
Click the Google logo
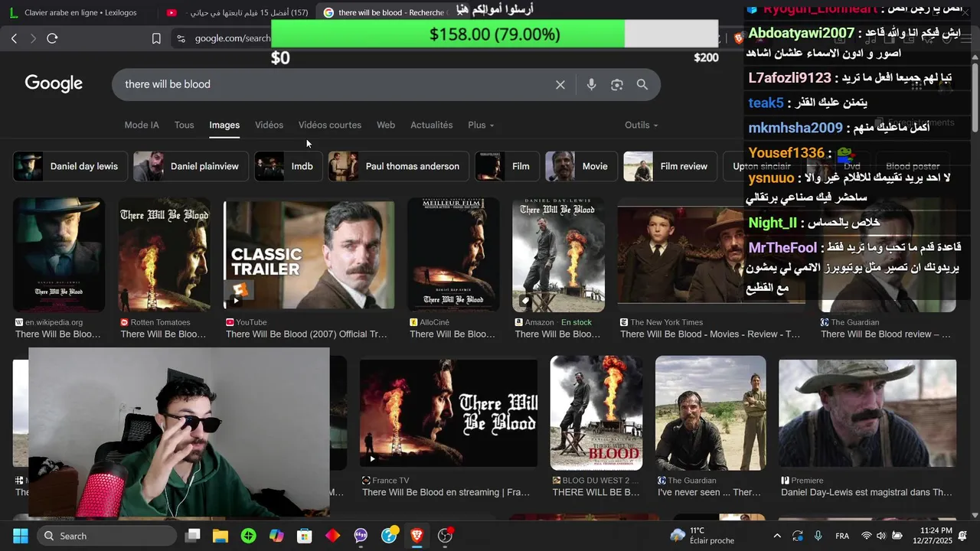[x=54, y=84]
